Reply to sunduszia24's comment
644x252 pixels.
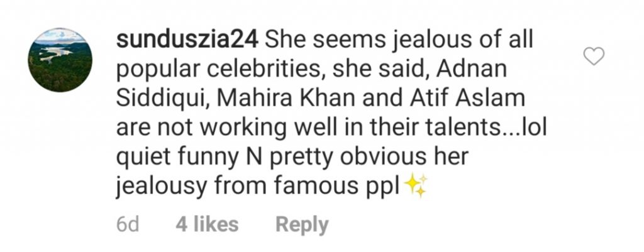(303, 224)
